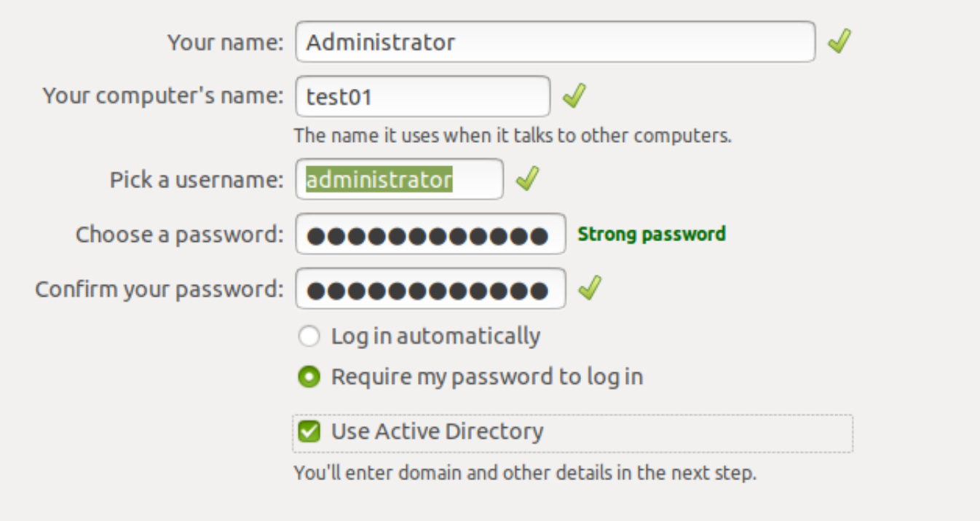Click the validation checkmark beside the username field
980x521 pixels.
[527, 179]
